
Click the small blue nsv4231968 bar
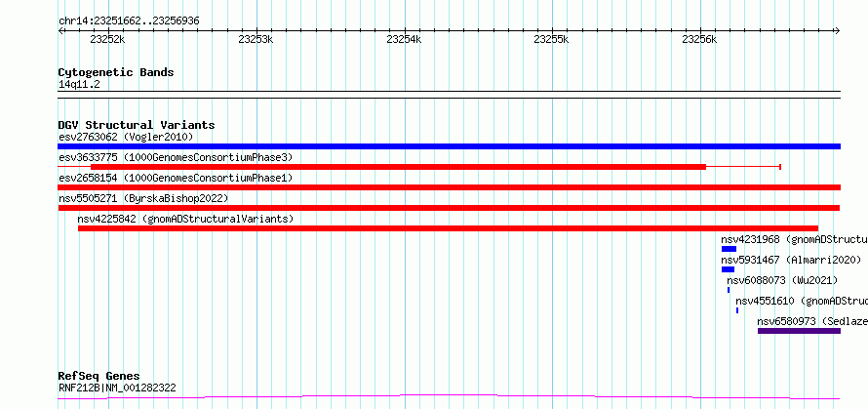pyautogui.click(x=729, y=249)
